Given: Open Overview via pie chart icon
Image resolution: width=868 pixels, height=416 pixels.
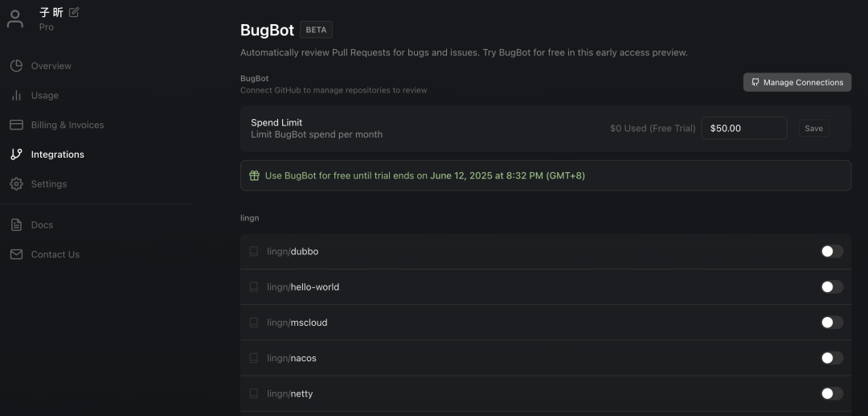Looking at the screenshot, I should pyautogui.click(x=16, y=66).
